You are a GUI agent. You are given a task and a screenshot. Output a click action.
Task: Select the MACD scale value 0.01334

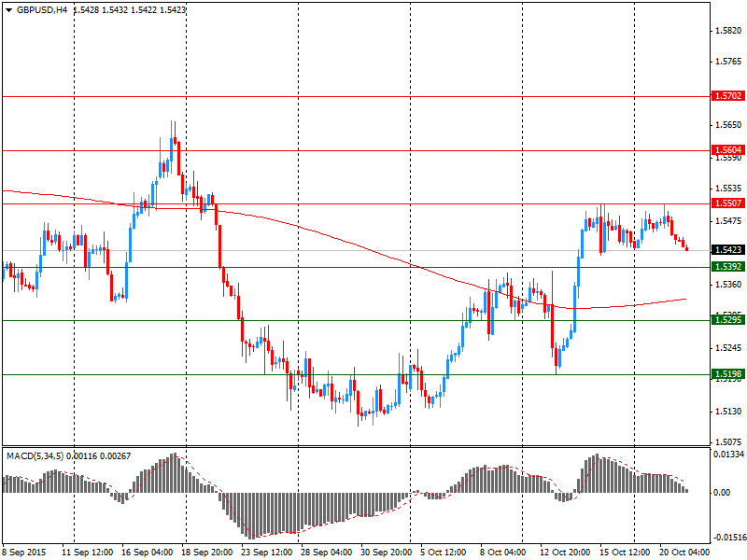pos(729,455)
